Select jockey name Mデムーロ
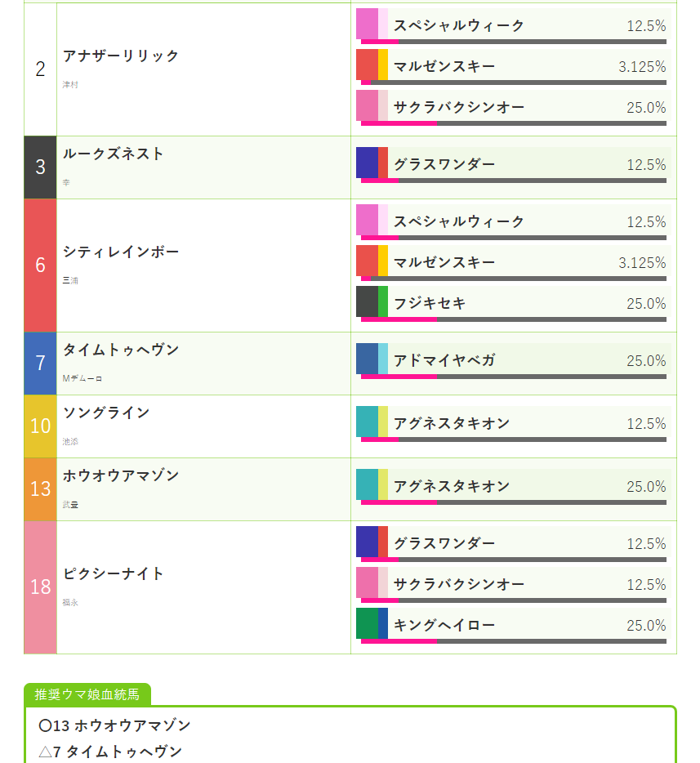The image size is (700, 763). tap(82, 379)
